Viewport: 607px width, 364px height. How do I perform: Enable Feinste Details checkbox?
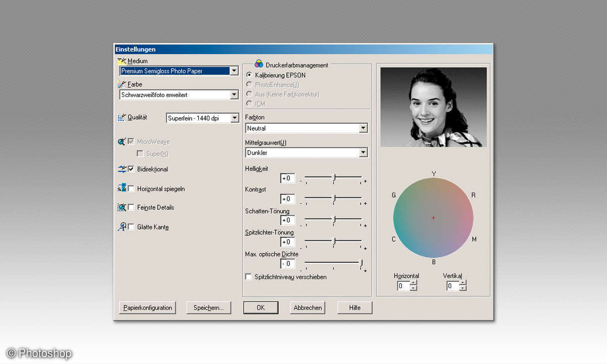pos(132,207)
